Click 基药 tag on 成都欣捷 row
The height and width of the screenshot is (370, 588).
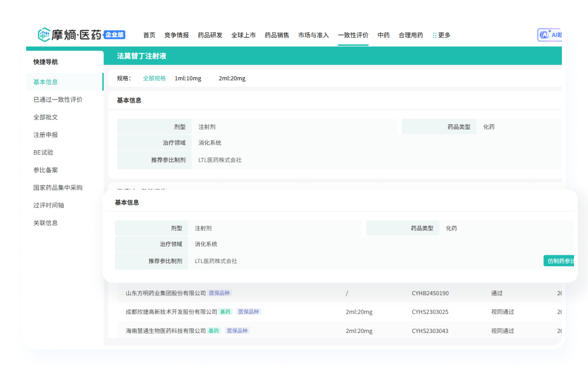[x=225, y=312]
